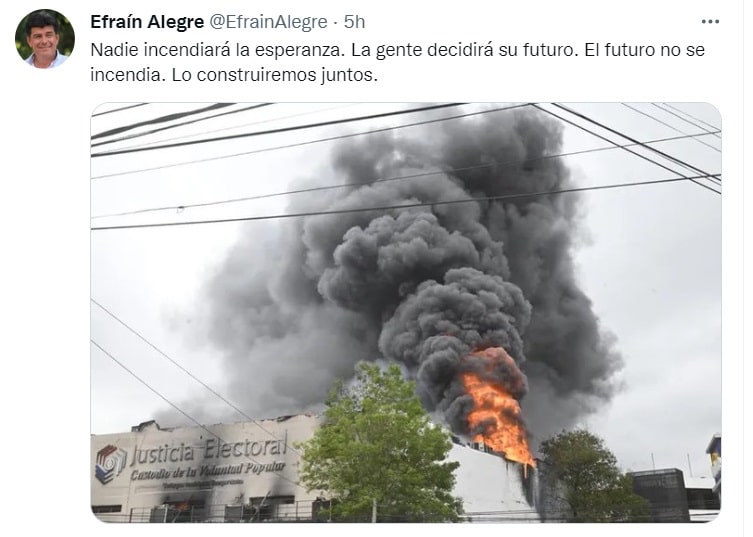Screen dimensions: 753x537
Task: Click the dark building at photo bottom right
Action: [658, 494]
